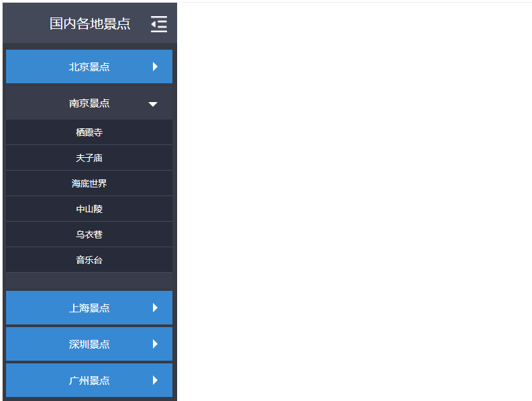Click the empty white content area
Viewport: 532px width, 401px height.
point(354,202)
